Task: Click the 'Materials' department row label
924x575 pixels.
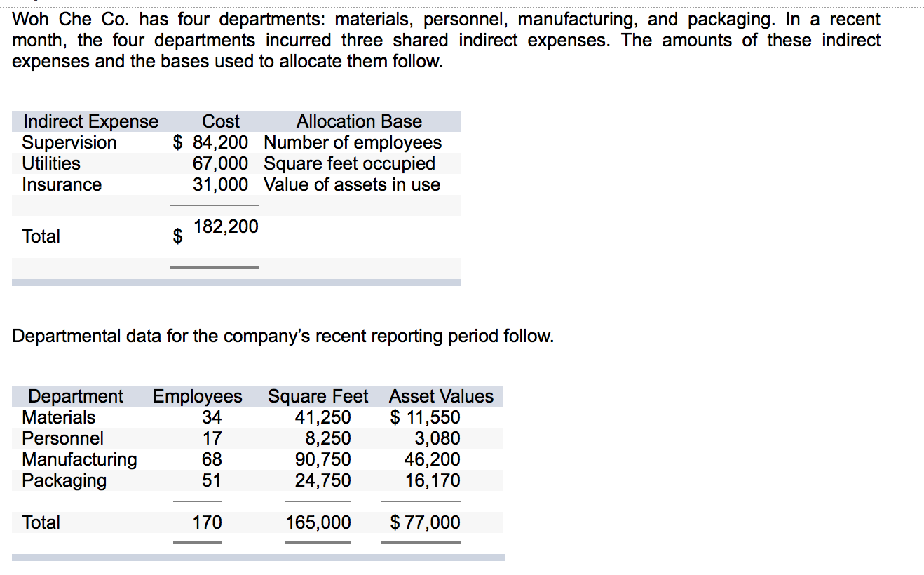Action: pyautogui.click(x=59, y=417)
